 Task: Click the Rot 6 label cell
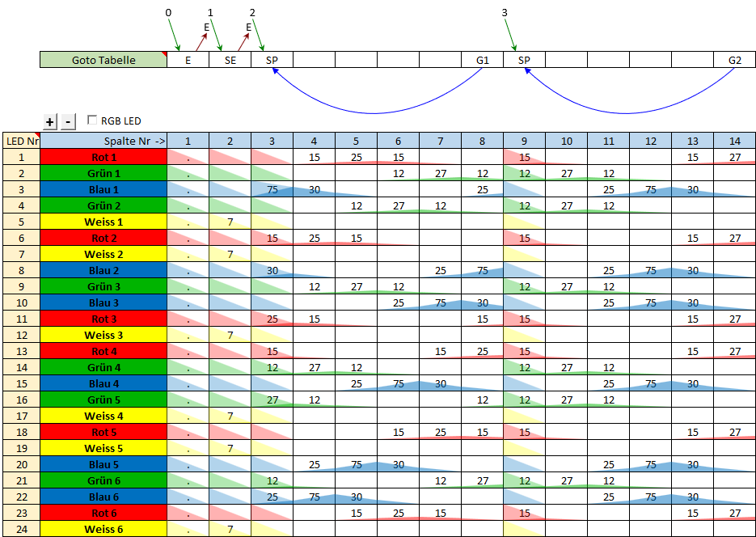coord(103,513)
